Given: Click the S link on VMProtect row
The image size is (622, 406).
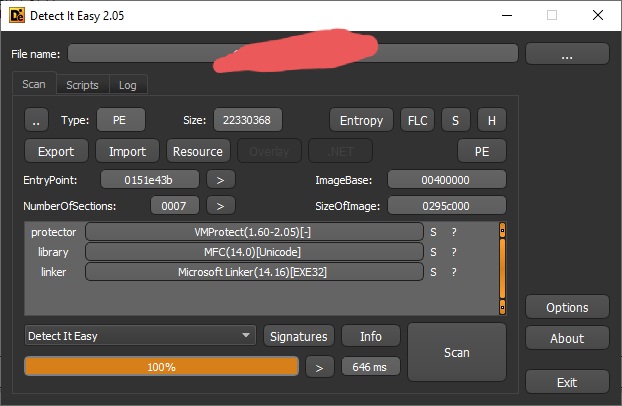Looking at the screenshot, I should click(x=433, y=232).
